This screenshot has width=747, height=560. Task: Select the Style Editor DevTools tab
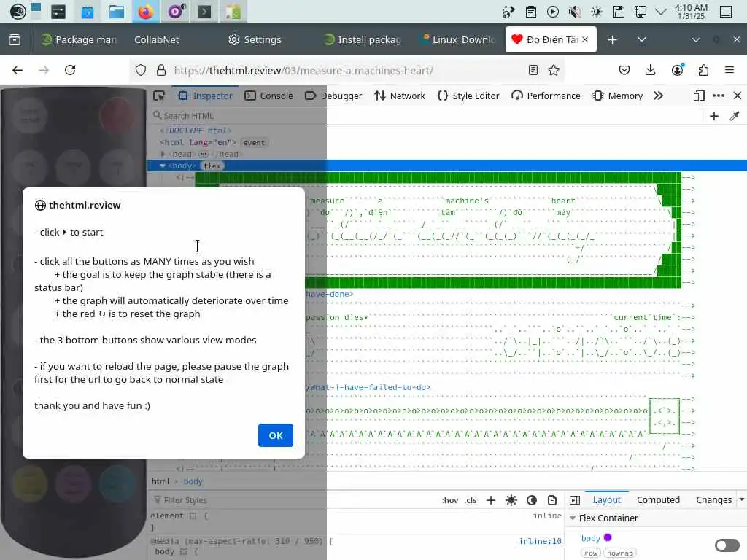(x=469, y=96)
